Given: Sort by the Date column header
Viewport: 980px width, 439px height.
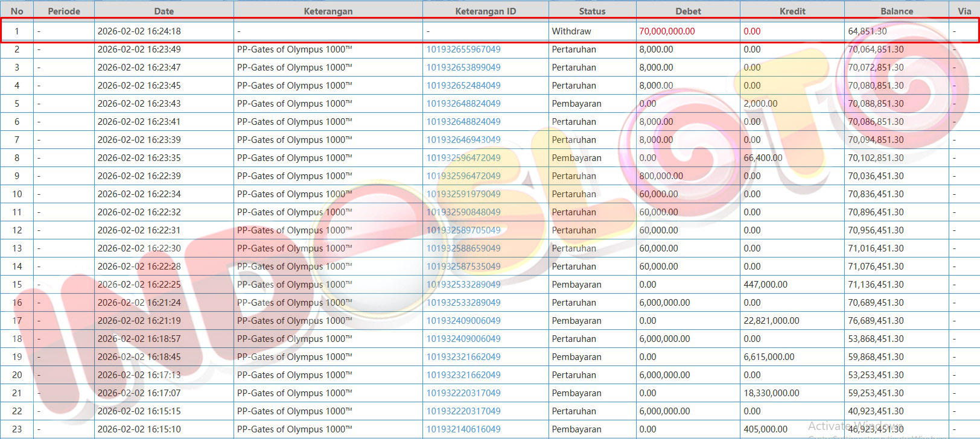Looking at the screenshot, I should (164, 11).
